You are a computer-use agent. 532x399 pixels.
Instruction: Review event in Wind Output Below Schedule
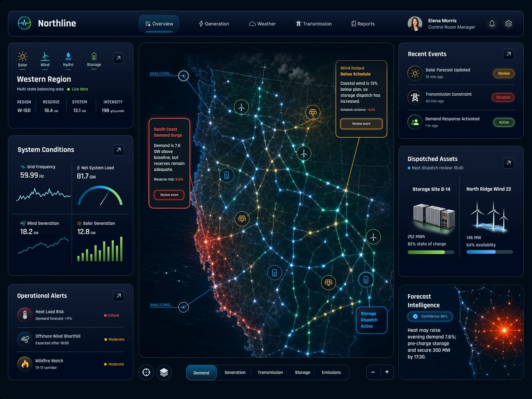361,124
